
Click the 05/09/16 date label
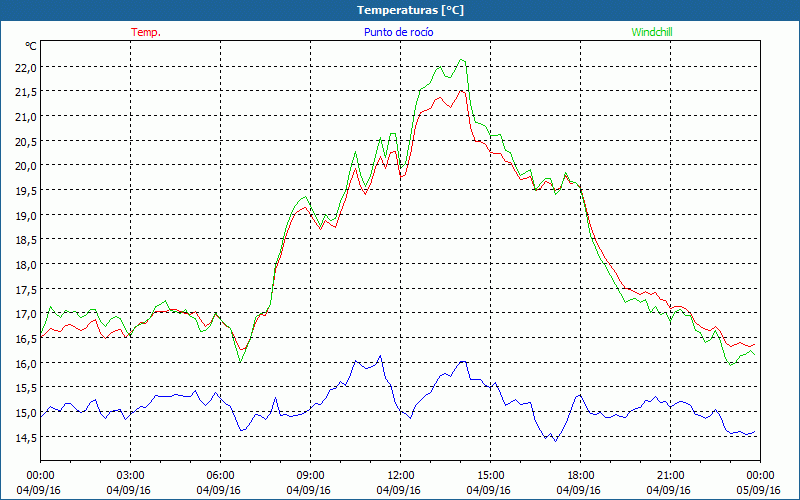coord(759,490)
